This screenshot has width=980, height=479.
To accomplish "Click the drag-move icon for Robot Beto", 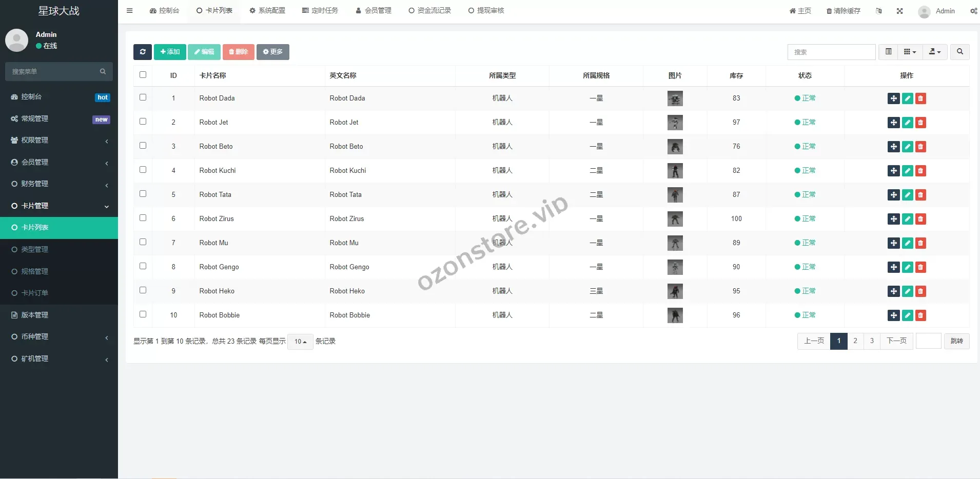I will tap(893, 147).
